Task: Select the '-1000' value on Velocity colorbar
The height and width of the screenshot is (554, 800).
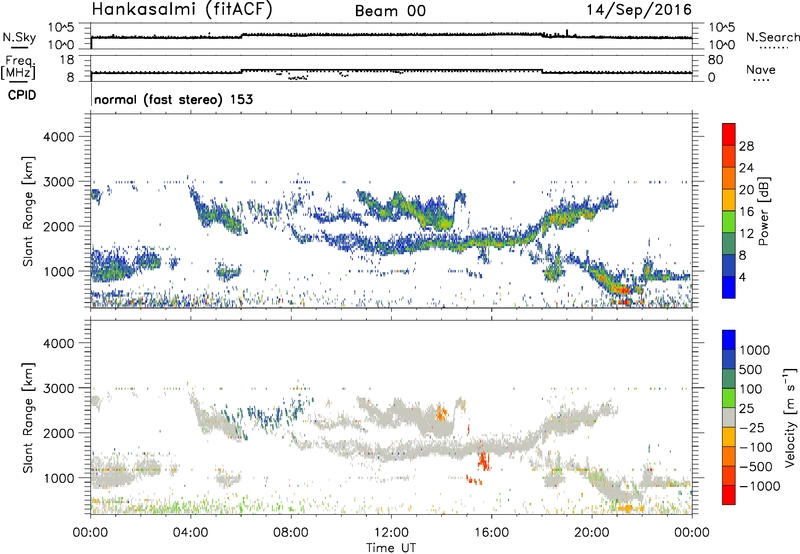Action: pos(760,486)
